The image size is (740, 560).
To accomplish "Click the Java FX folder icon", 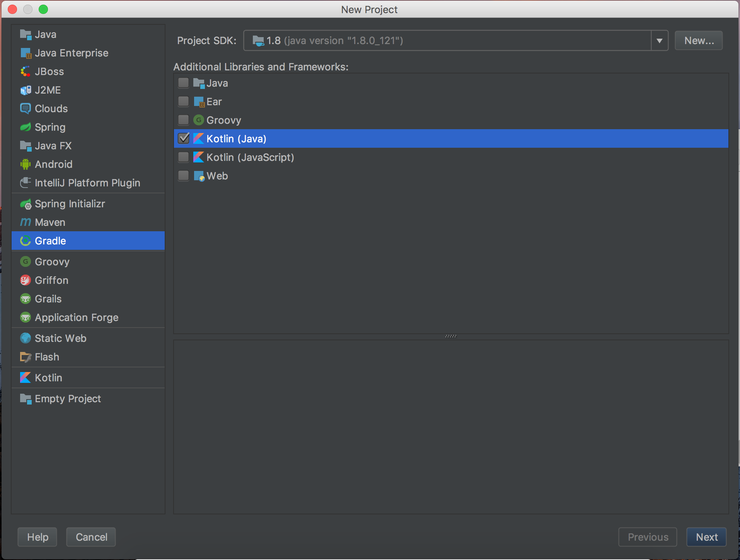I will coord(26,146).
